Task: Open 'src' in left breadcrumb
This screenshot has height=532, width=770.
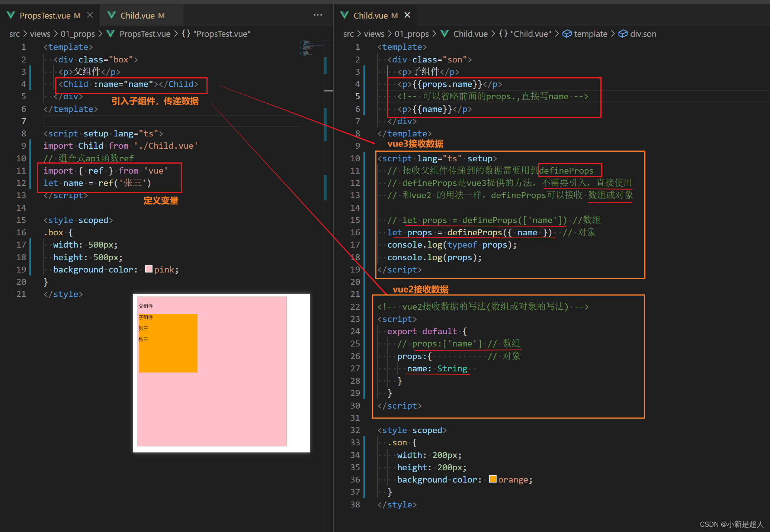Action: click(x=15, y=34)
